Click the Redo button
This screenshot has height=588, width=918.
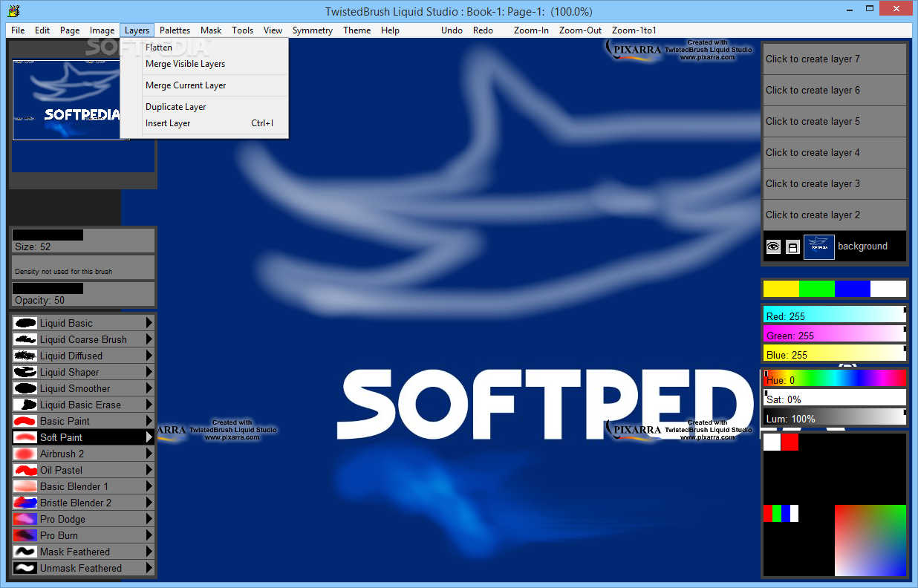pyautogui.click(x=483, y=30)
